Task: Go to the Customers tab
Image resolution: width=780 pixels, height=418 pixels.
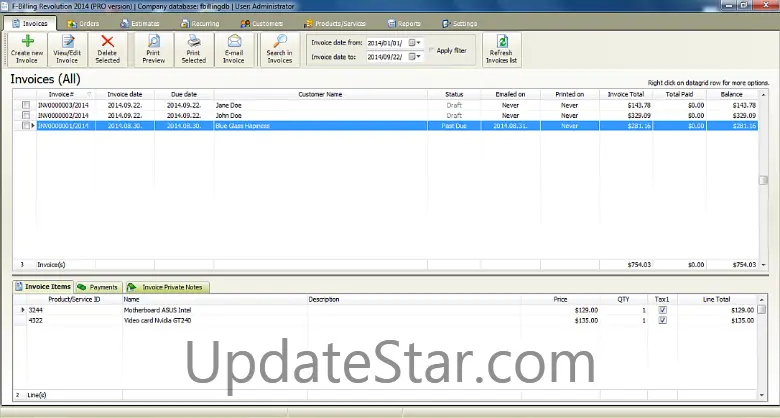Action: 262,23
